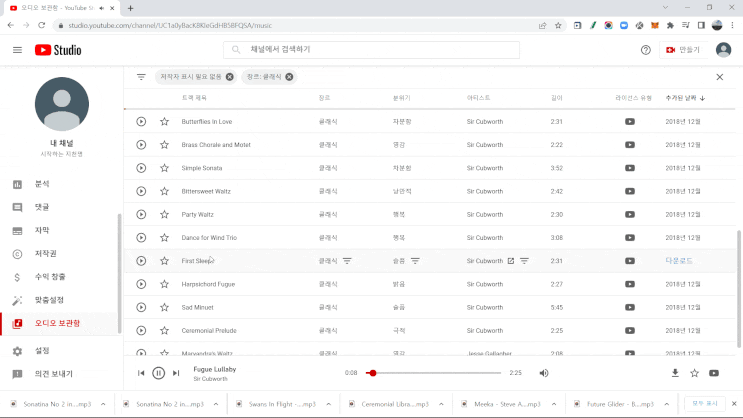Remove the 저작자 표시 필요 없음 filter chip
This screenshot has height=418, width=743.
pyautogui.click(x=230, y=77)
